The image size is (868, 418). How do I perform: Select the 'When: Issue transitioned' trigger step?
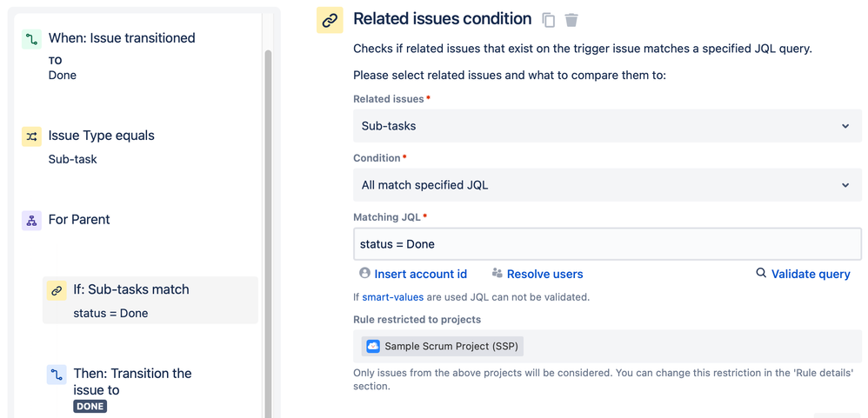point(122,38)
